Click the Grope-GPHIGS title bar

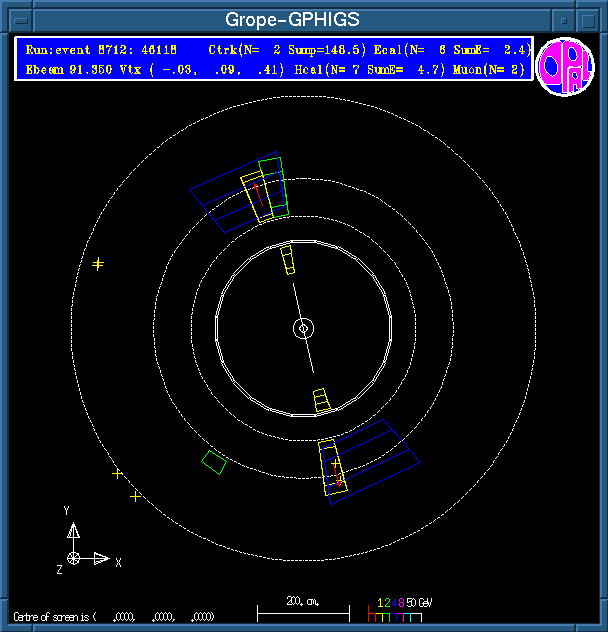point(290,19)
